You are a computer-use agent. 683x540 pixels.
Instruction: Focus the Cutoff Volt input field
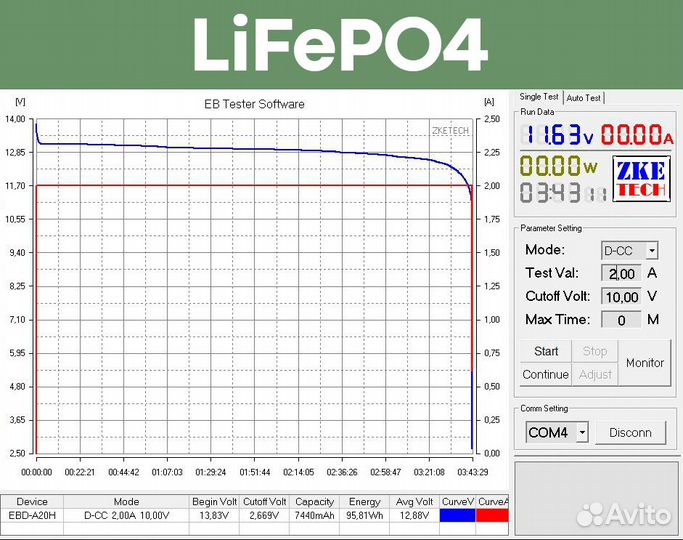(621, 297)
